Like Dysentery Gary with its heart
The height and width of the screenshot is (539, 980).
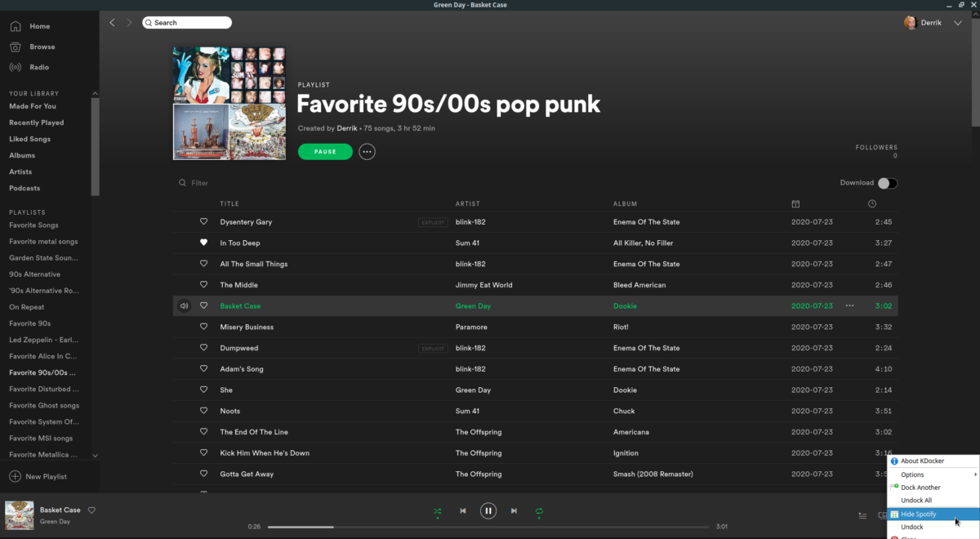point(204,222)
